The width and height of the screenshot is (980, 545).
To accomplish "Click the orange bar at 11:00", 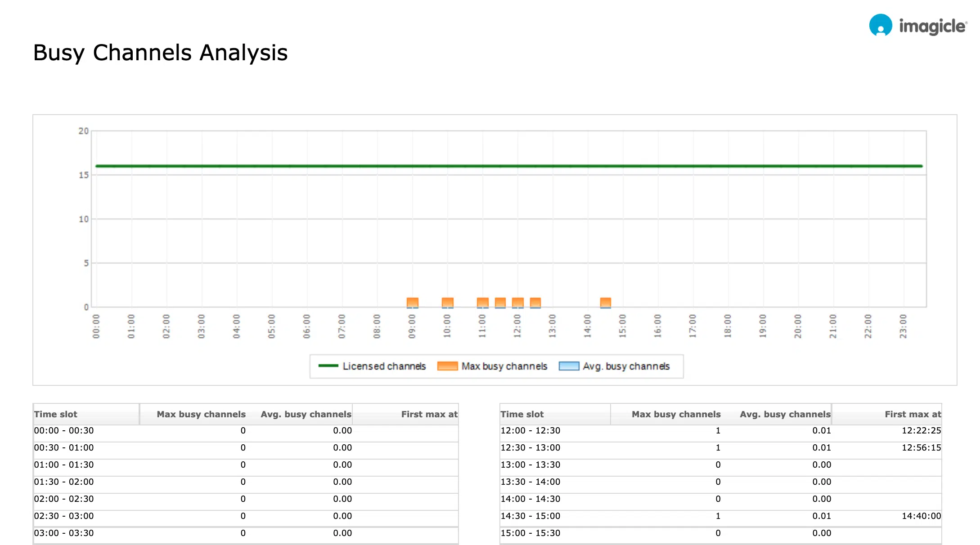I will 482,302.
